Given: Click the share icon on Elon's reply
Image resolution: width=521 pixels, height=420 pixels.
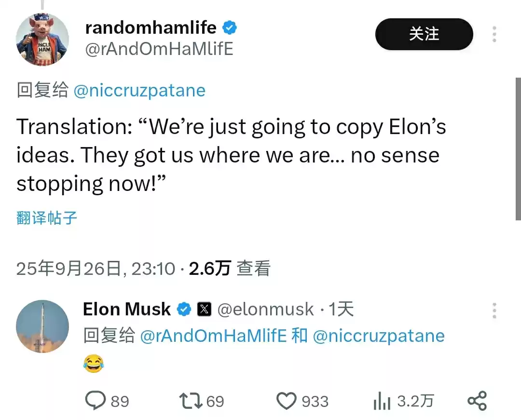Looking at the screenshot, I should pos(478,400).
